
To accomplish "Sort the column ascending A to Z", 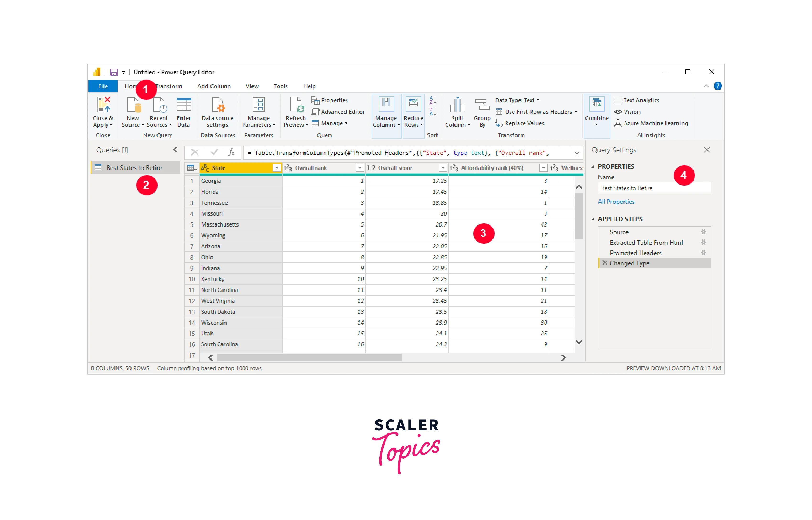I will tap(433, 100).
